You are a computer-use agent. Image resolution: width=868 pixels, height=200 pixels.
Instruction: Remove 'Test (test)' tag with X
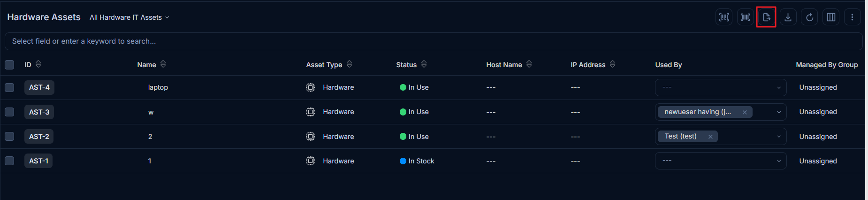[710, 137]
